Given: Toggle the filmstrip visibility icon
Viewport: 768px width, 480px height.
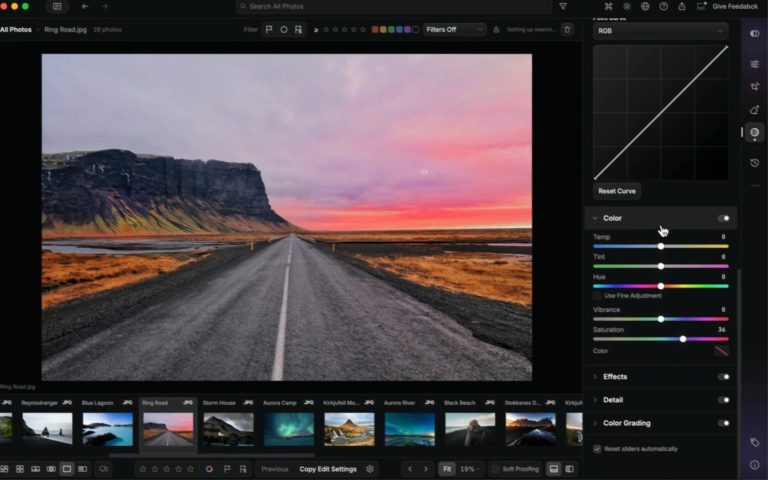Looking at the screenshot, I should click(553, 469).
